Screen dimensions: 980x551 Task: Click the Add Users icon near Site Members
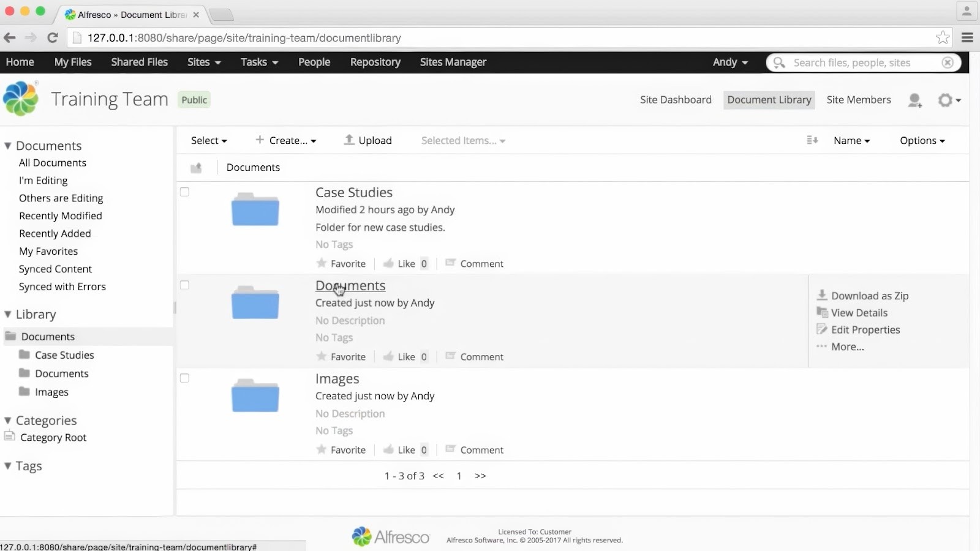914,100
